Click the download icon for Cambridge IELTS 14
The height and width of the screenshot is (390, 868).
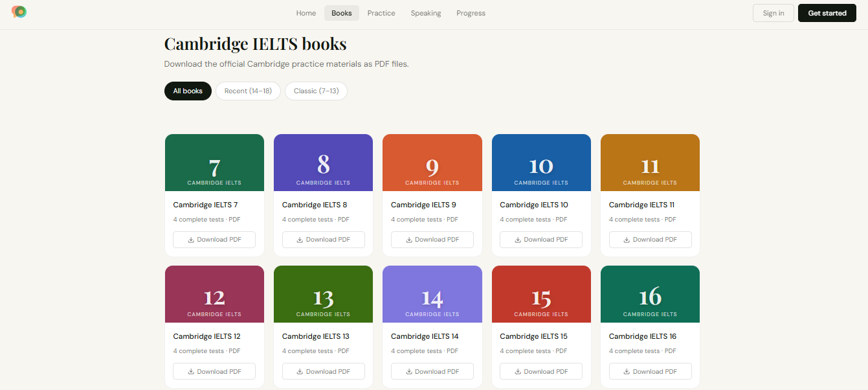409,372
